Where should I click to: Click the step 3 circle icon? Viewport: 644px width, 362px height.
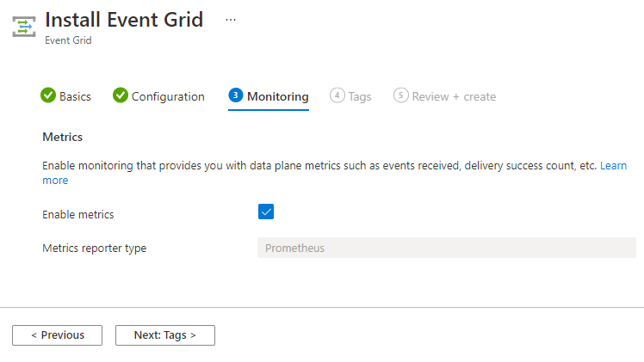(x=236, y=95)
